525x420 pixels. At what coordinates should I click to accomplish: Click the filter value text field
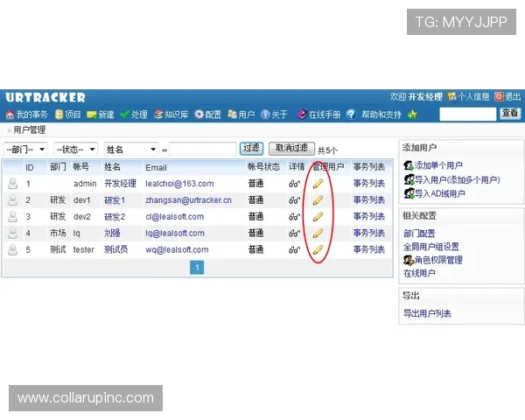(203, 149)
